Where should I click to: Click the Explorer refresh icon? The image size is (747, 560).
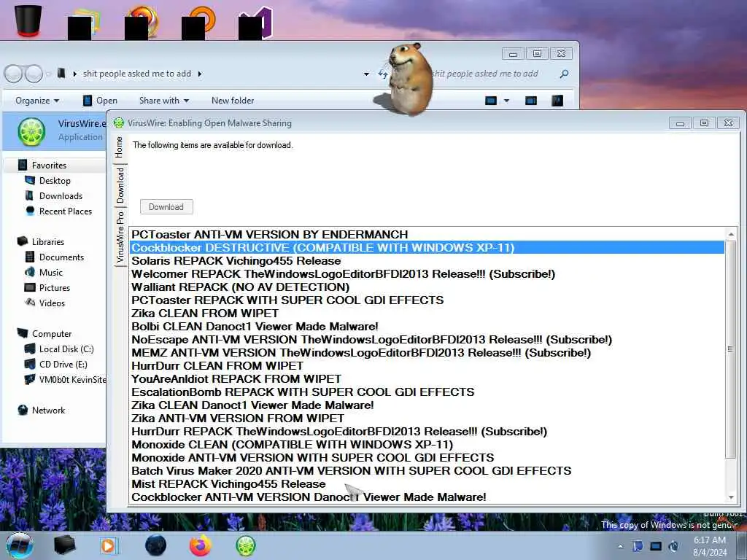tap(383, 74)
